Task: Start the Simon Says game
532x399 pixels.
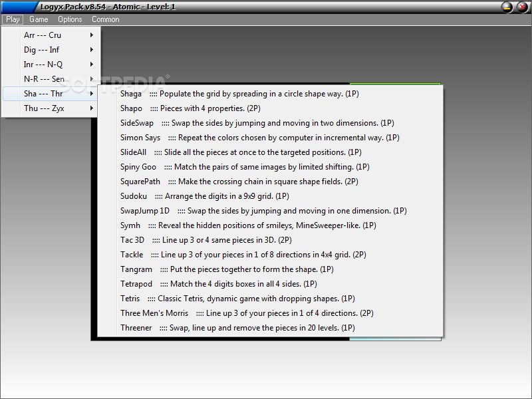Action: 270,138
